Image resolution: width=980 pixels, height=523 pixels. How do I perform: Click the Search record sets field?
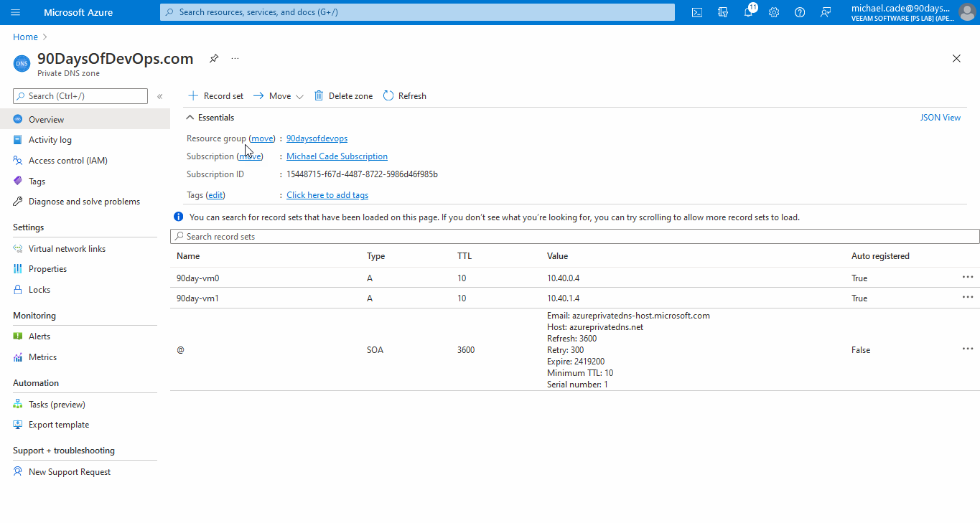click(574, 236)
